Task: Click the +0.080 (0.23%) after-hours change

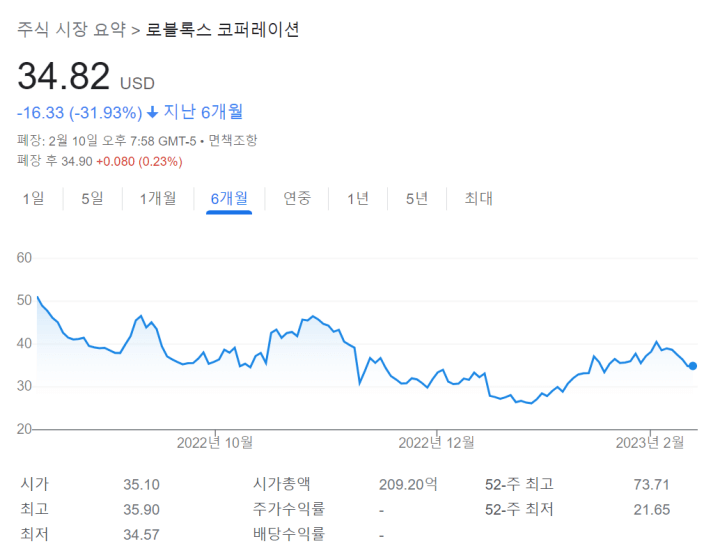Action: (x=139, y=162)
